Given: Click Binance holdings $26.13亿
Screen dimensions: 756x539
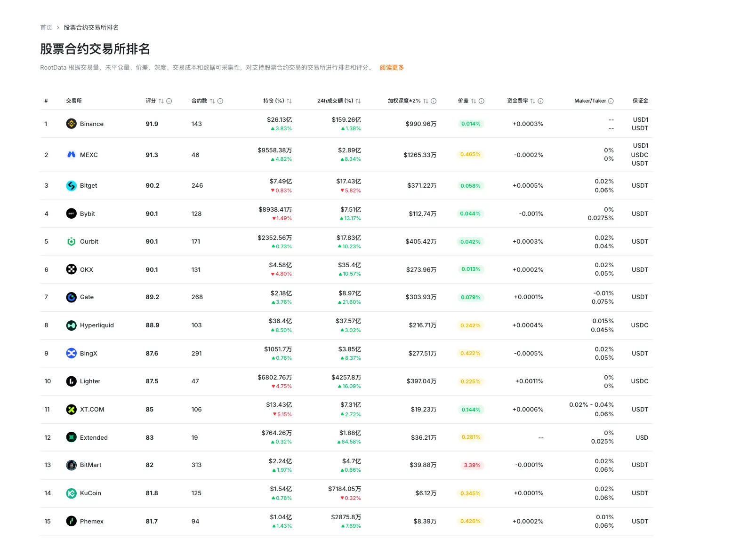Looking at the screenshot, I should [x=280, y=120].
